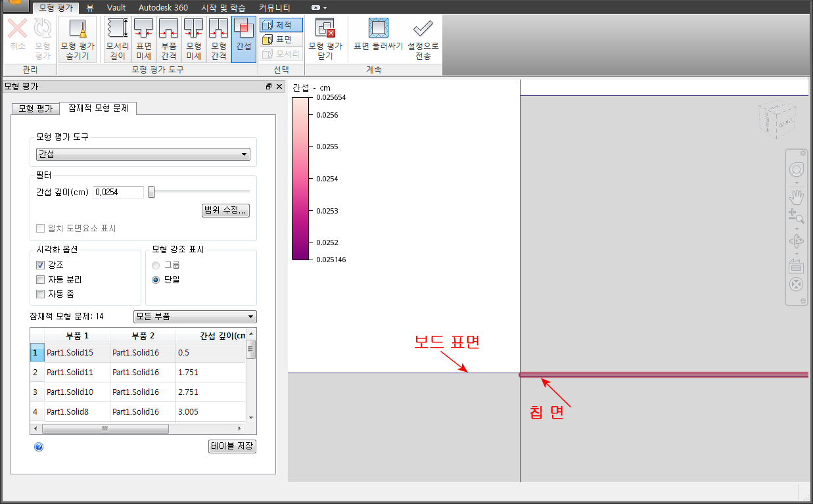Open the Autodesk 360 ribbon tab

coord(163,8)
